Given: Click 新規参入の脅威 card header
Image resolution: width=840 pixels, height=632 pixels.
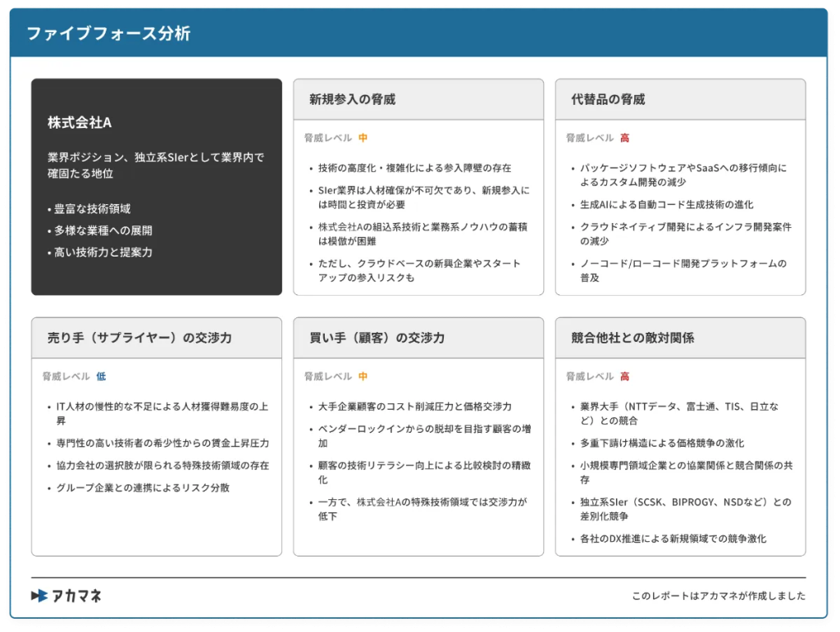Looking at the screenshot, I should tap(418, 99).
